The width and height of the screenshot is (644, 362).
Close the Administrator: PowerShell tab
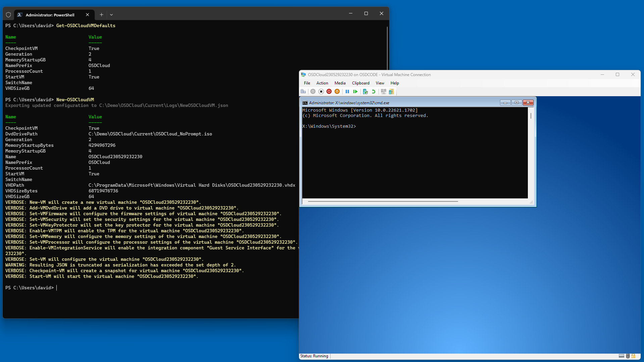coord(87,15)
